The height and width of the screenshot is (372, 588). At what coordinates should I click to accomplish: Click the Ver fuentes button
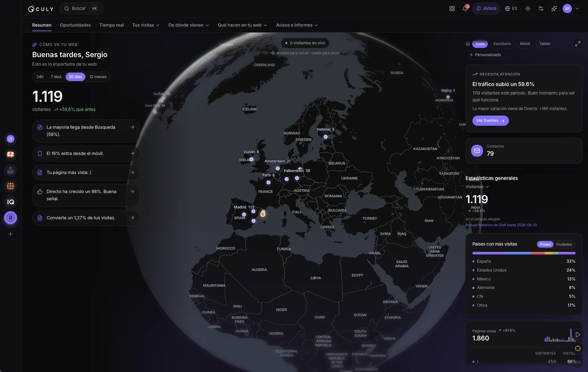[490, 120]
